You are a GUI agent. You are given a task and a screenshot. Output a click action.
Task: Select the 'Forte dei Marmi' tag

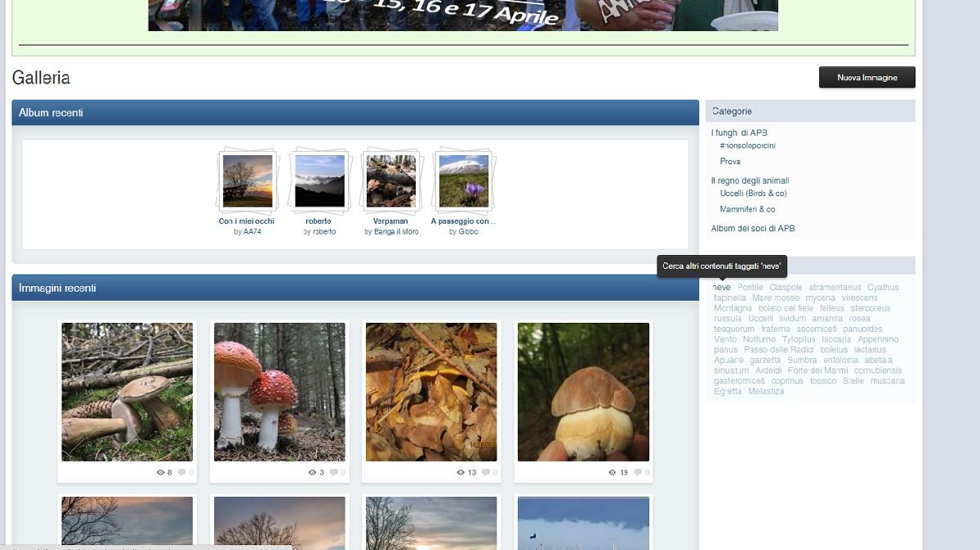coord(817,371)
